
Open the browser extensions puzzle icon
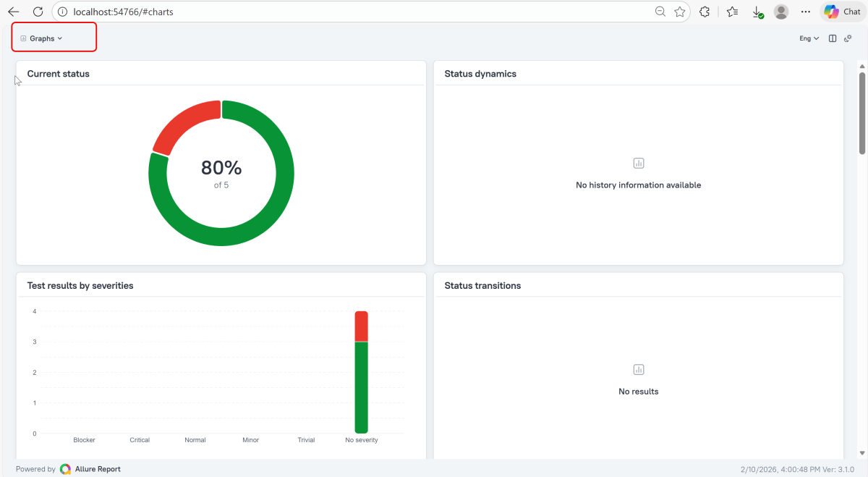pos(705,12)
